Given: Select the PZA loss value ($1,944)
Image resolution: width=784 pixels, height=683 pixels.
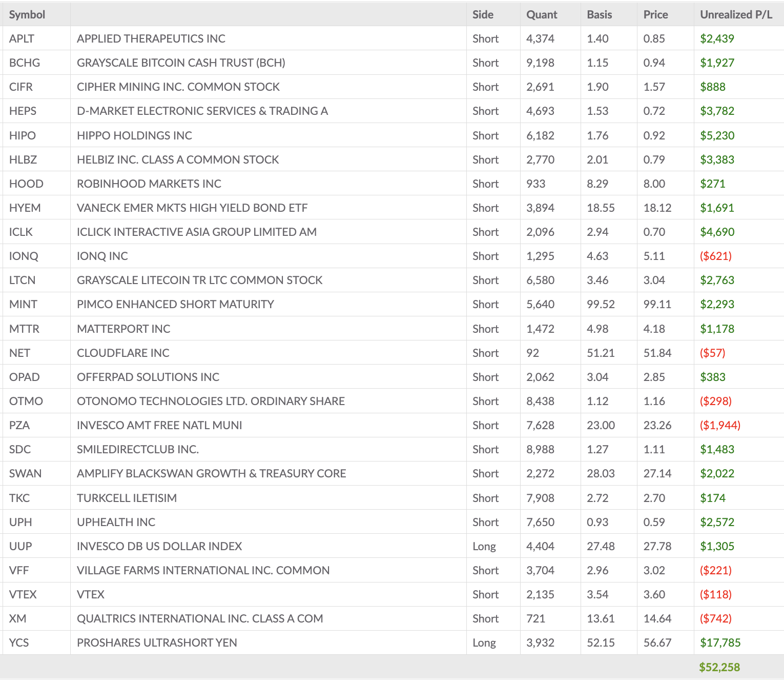Looking at the screenshot, I should tap(720, 425).
